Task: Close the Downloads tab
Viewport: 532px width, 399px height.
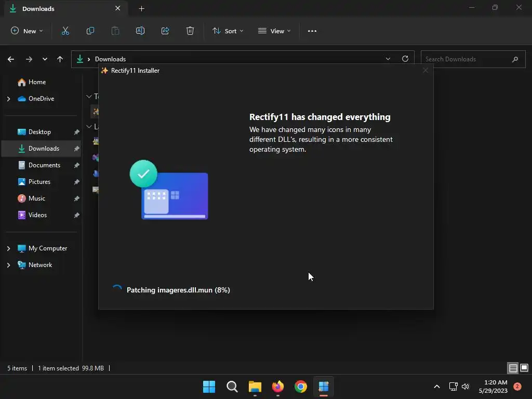Action: tap(118, 8)
